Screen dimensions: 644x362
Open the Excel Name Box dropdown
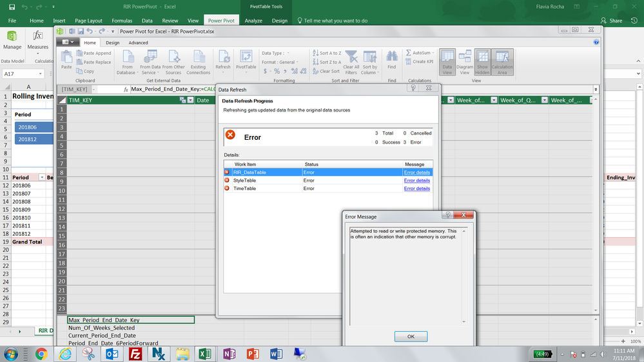[x=40, y=74]
